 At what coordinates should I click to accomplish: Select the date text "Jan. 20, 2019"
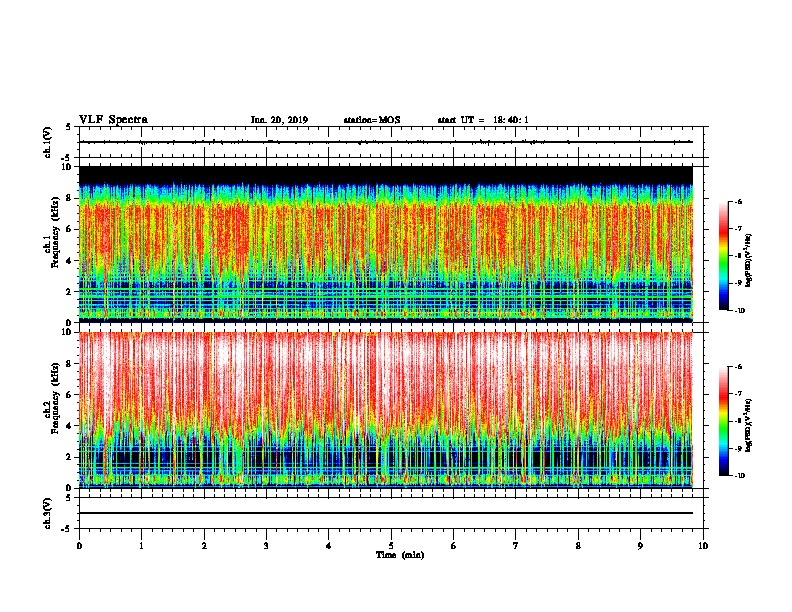(279, 120)
